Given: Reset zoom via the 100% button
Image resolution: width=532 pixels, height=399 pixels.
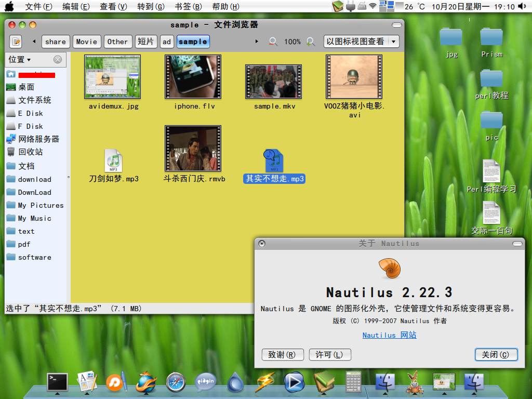Looking at the screenshot, I should coord(292,42).
